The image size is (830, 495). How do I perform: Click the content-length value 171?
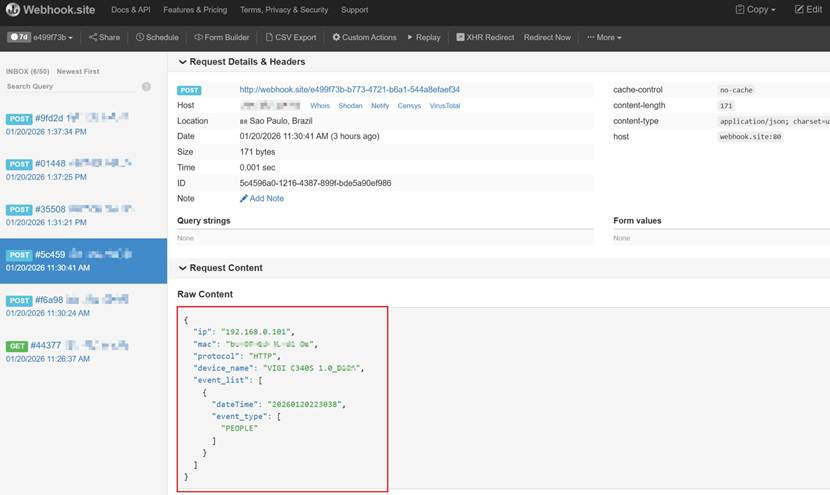click(x=726, y=106)
